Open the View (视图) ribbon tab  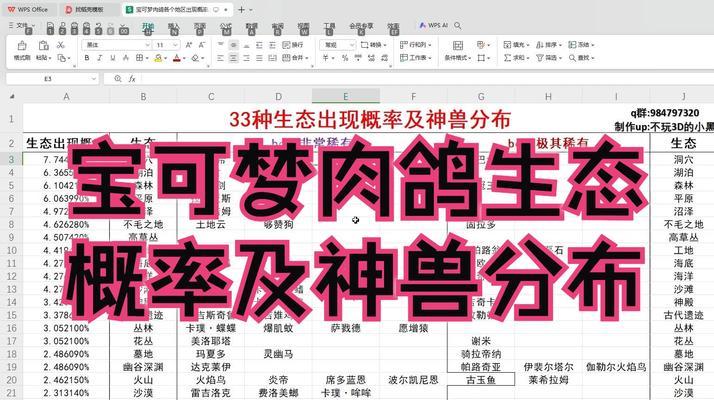point(303,26)
